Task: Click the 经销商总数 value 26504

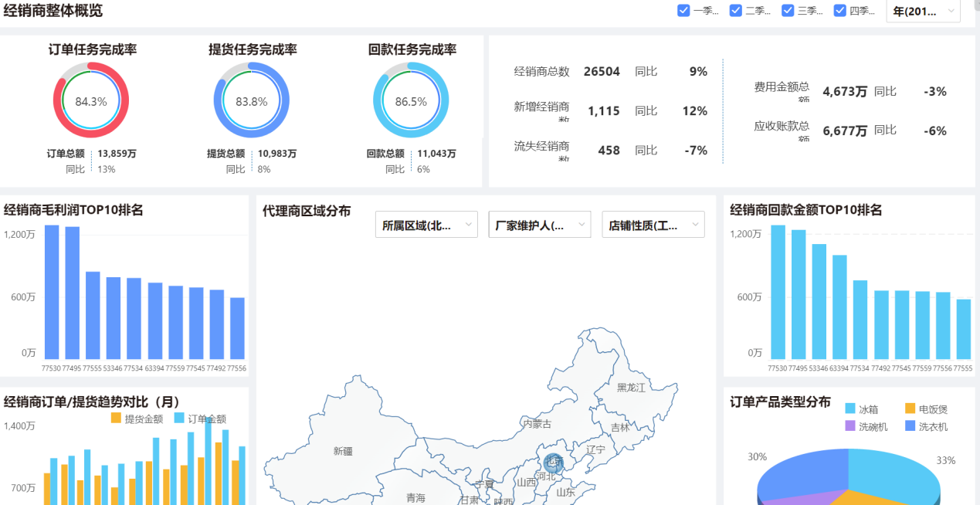Action: coord(602,72)
